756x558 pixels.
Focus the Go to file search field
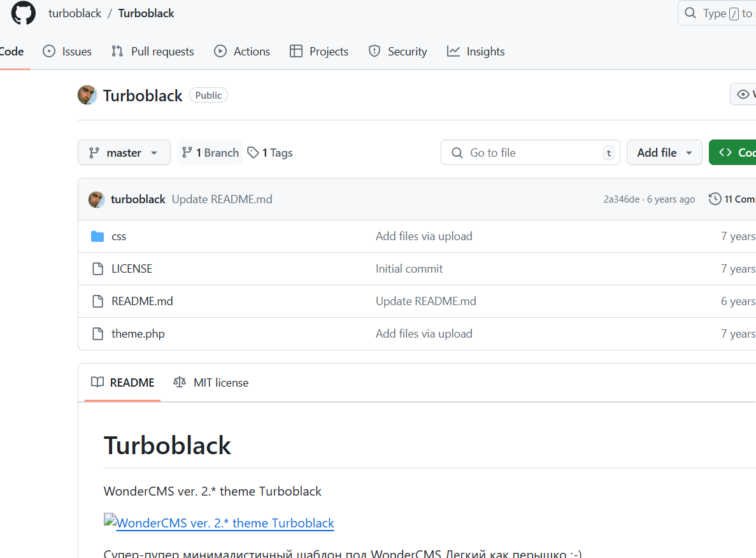tap(531, 152)
